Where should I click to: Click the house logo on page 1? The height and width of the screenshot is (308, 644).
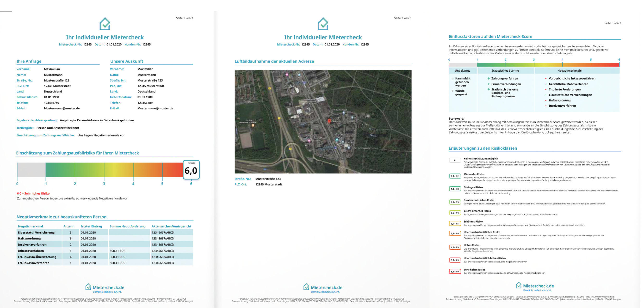[x=105, y=24]
